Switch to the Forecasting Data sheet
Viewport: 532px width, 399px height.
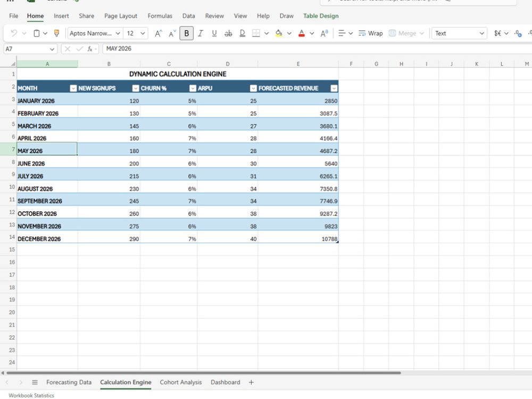69,383
